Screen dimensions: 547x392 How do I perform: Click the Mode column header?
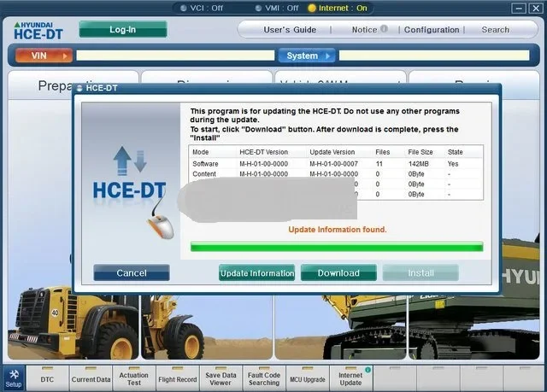click(201, 152)
